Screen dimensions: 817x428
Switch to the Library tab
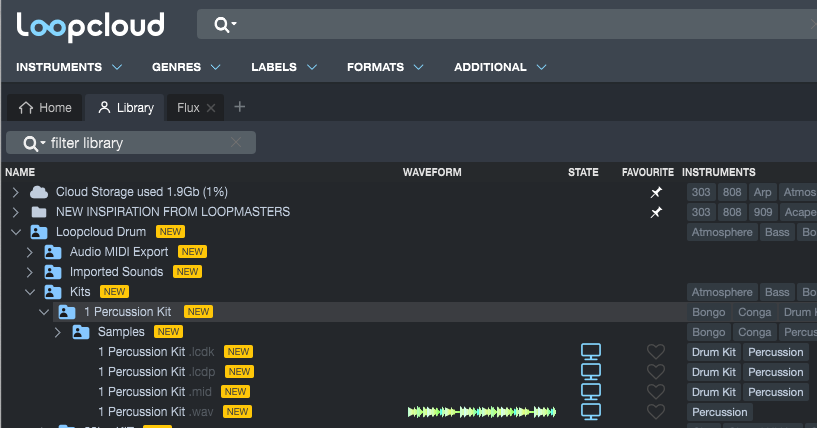125,108
